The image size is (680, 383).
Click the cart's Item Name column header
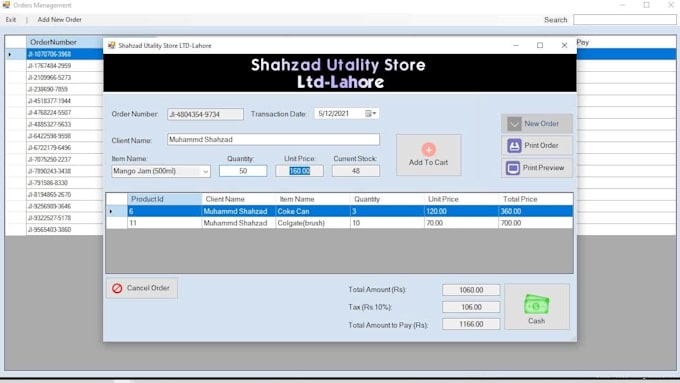click(313, 199)
